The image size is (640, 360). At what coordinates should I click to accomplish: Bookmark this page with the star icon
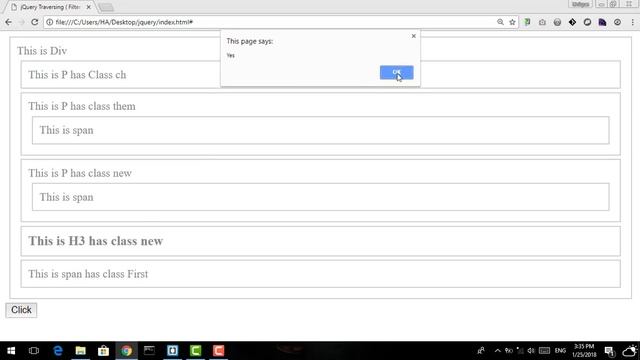pyautogui.click(x=512, y=22)
